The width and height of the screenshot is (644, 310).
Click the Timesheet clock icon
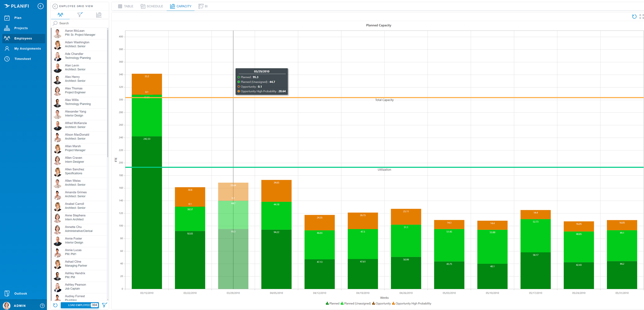point(7,59)
